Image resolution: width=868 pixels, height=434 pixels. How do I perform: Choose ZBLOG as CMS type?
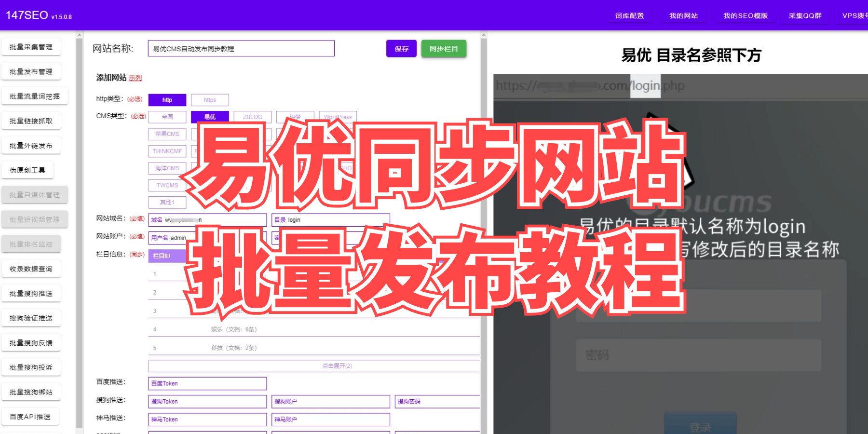pos(253,117)
